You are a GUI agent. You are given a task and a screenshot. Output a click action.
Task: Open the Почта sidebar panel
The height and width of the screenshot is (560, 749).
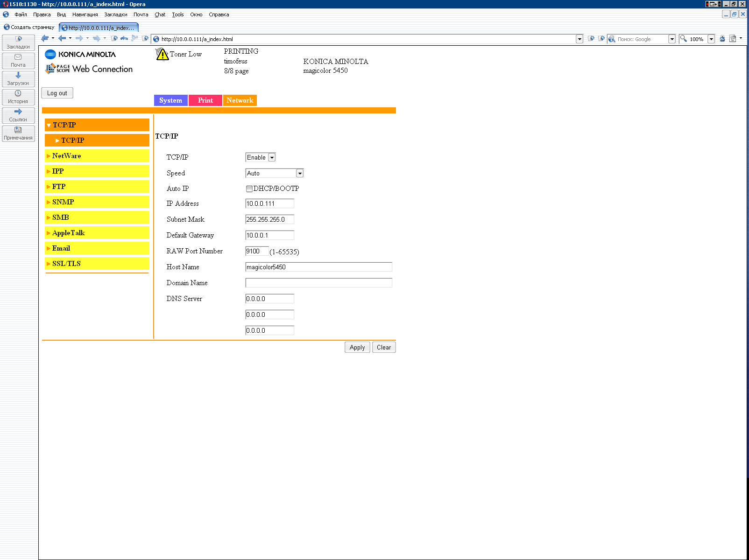(x=18, y=61)
